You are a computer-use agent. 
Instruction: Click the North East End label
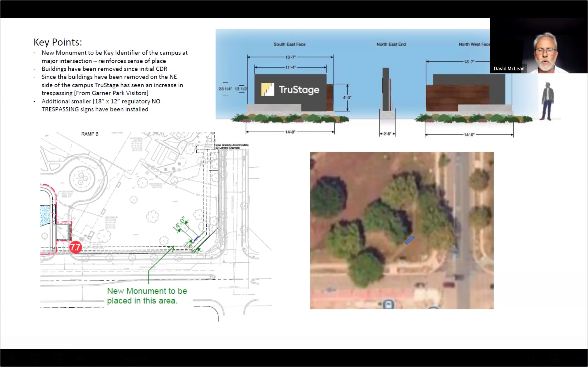point(391,44)
